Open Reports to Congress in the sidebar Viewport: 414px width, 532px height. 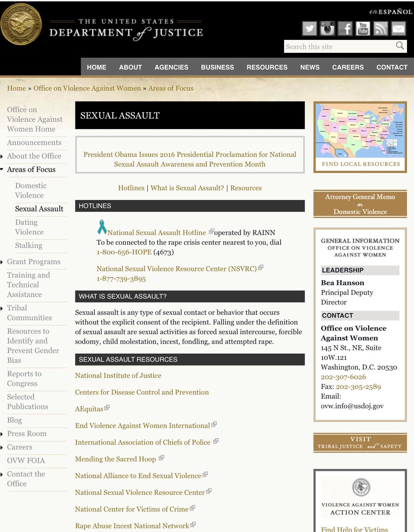24,379
